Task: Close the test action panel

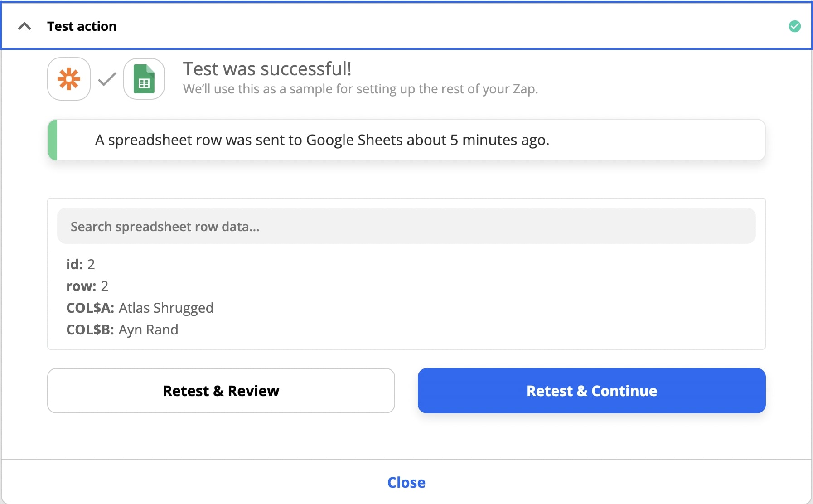Action: point(406,482)
